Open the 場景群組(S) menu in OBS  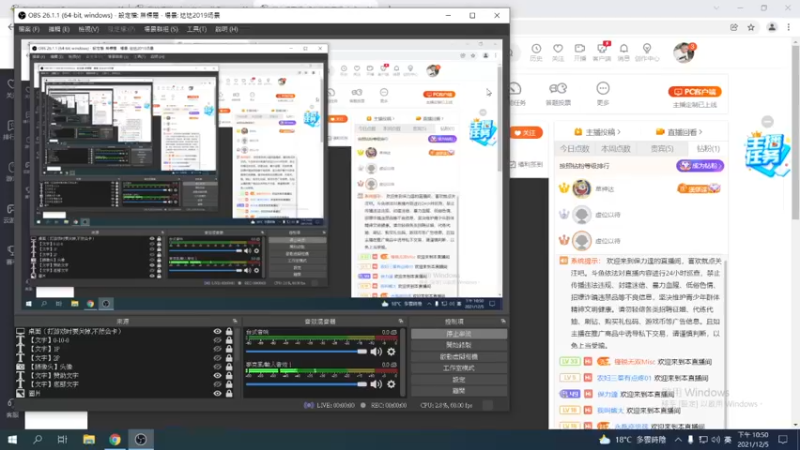click(x=161, y=29)
